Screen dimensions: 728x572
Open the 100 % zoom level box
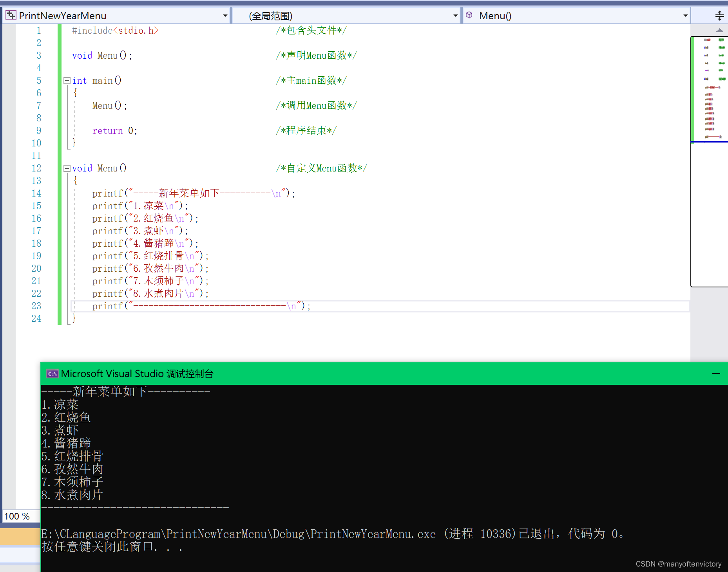coord(21,516)
